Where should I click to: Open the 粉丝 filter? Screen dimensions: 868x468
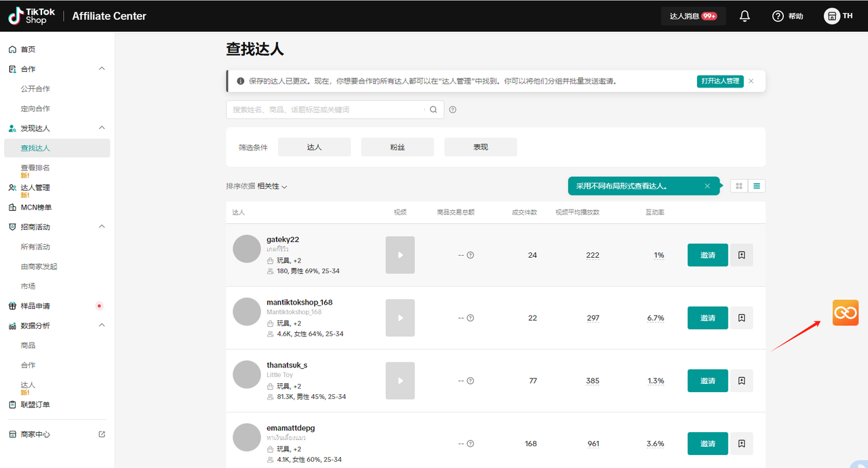(x=397, y=147)
